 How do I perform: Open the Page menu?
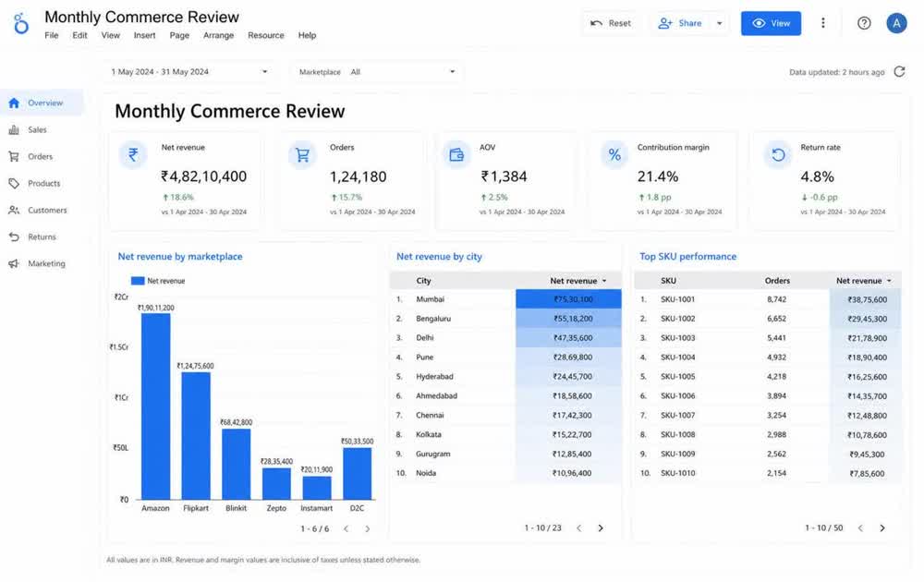[179, 35]
